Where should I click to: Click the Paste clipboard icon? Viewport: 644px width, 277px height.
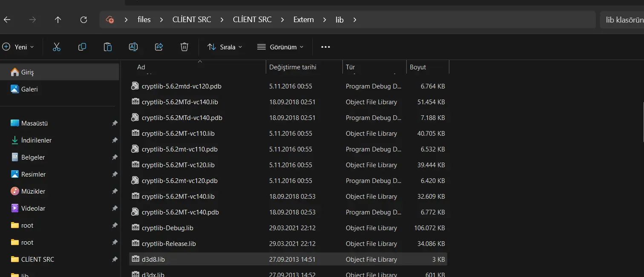(x=108, y=47)
